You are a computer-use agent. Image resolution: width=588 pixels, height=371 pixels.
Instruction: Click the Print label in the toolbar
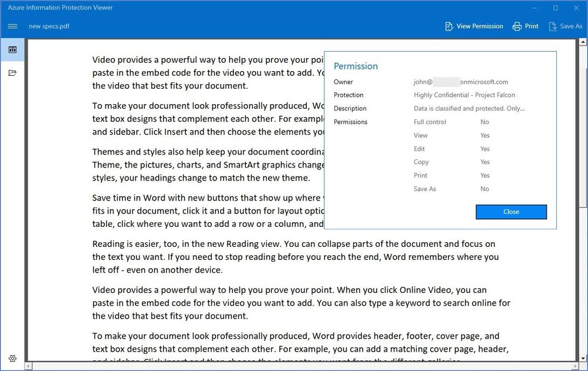click(x=531, y=26)
